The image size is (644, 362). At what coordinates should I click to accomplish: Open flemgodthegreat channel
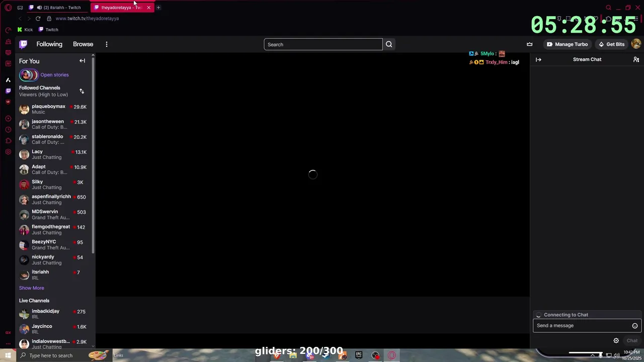pos(53,230)
